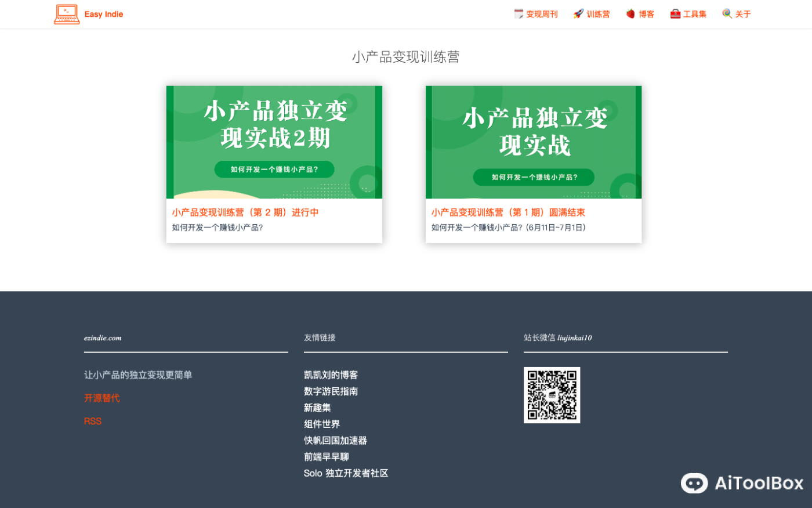View the 关于 magnifier about page
The height and width of the screenshot is (508, 812).
[x=736, y=13]
